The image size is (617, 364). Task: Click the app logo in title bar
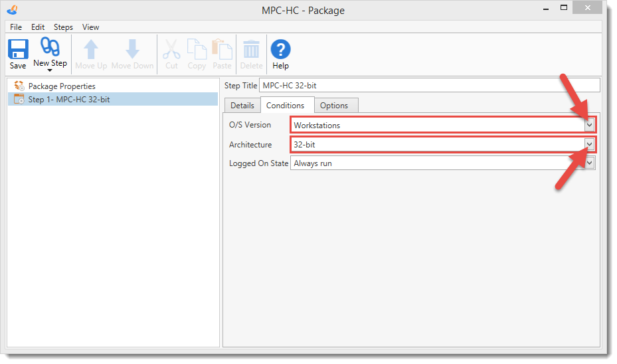tap(13, 10)
